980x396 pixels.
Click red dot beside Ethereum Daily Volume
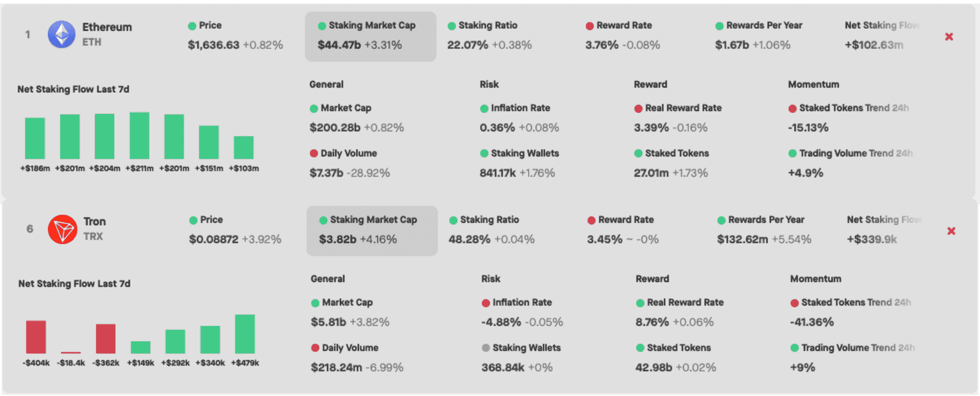314,154
